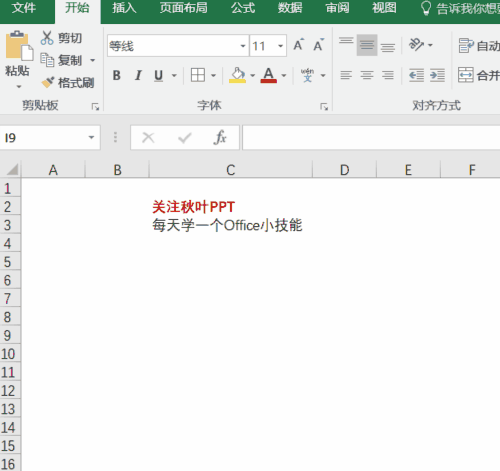
Task: Open the Review (审阅) tab
Action: click(x=337, y=8)
